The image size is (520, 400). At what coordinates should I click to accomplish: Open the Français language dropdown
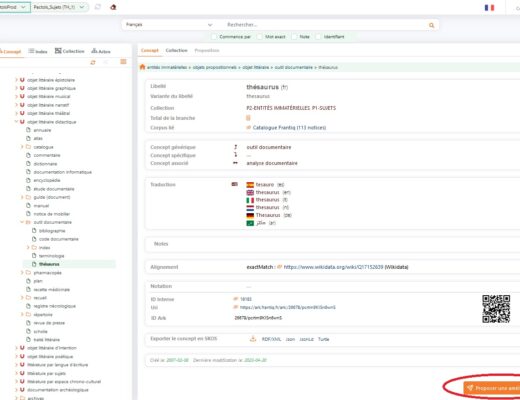(169, 25)
